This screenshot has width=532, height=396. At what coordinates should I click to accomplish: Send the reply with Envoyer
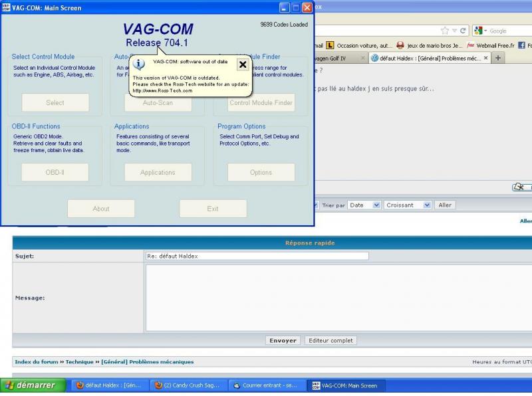pos(283,340)
